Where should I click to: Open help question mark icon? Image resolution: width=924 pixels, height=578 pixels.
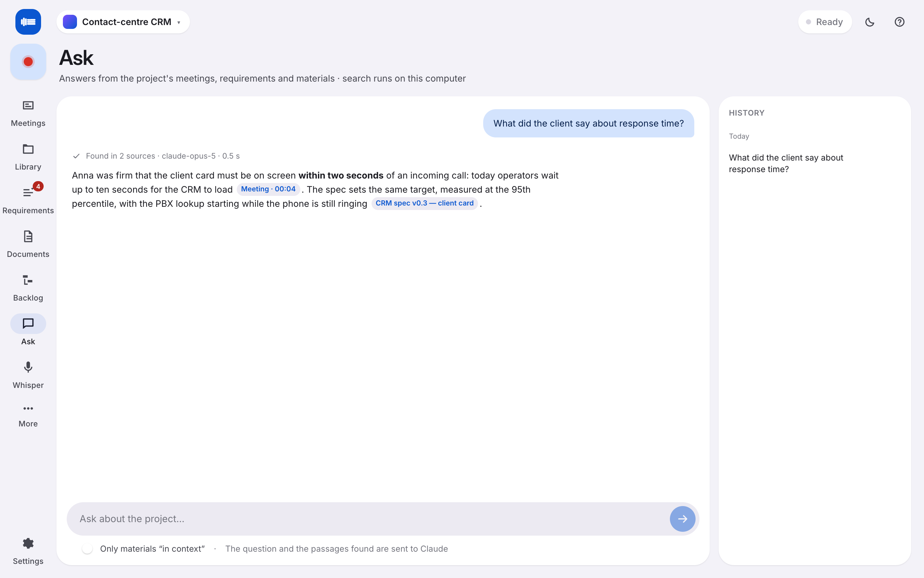pos(900,22)
